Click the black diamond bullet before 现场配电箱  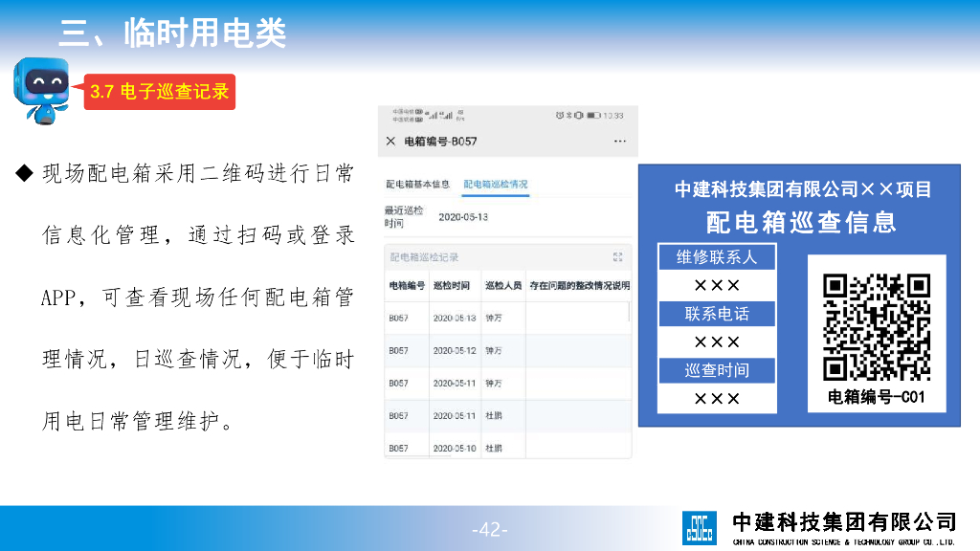[24, 173]
